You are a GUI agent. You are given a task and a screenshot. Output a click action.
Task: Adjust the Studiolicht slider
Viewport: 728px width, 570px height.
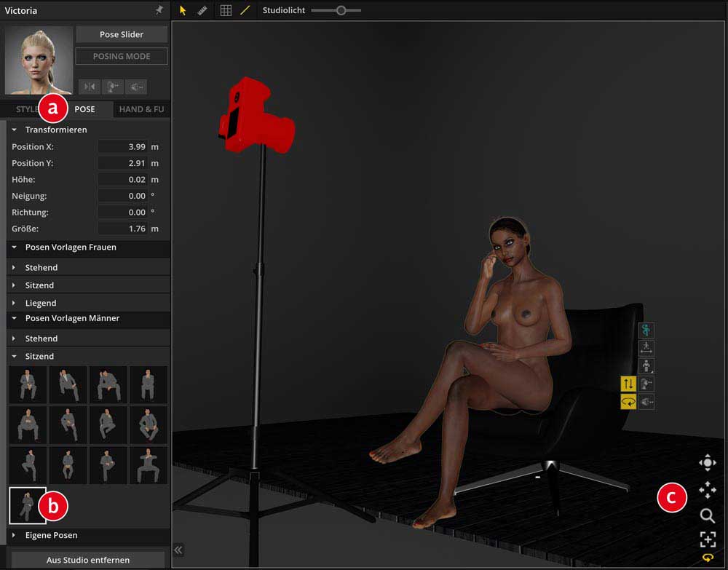(x=339, y=11)
